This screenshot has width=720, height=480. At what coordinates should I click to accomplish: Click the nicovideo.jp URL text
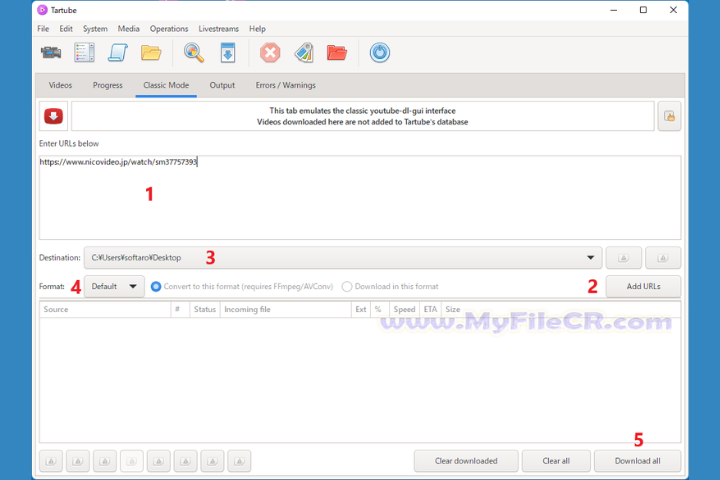tap(118, 162)
